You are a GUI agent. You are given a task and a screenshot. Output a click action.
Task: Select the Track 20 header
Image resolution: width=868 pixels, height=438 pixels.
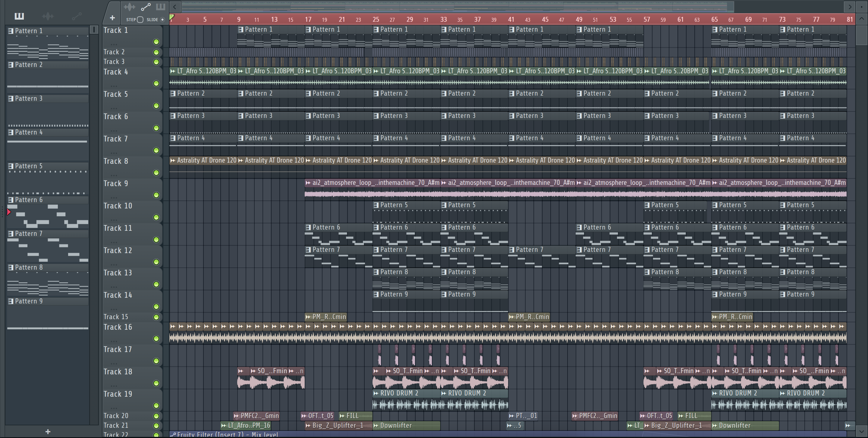[132, 416]
